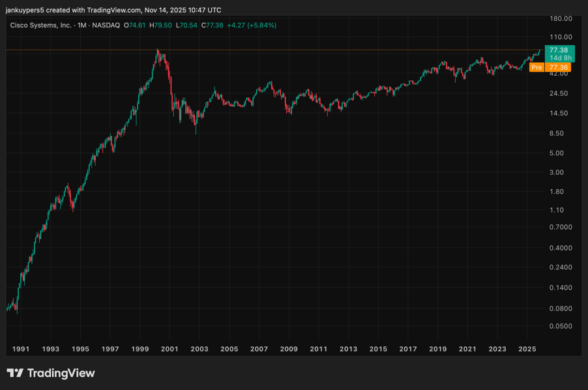Image resolution: width=588 pixels, height=390 pixels.
Task: Click the TradingView logo icon
Action: (x=15, y=373)
